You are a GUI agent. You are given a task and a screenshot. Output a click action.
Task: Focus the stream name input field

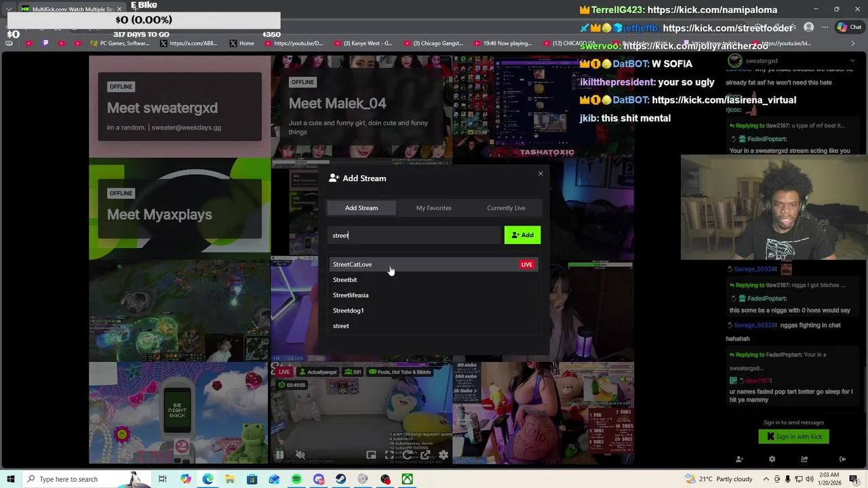tap(414, 235)
